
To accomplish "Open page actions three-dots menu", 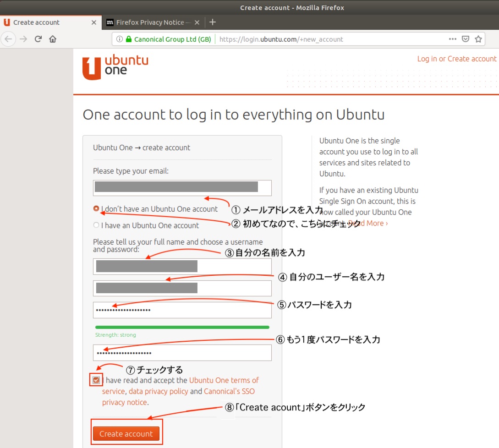I will click(x=453, y=39).
